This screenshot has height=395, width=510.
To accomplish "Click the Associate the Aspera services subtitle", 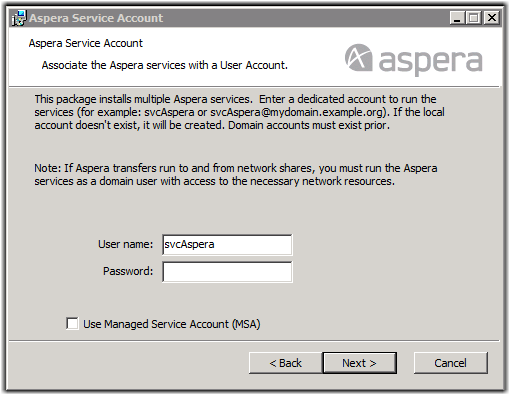I will 165,65.
